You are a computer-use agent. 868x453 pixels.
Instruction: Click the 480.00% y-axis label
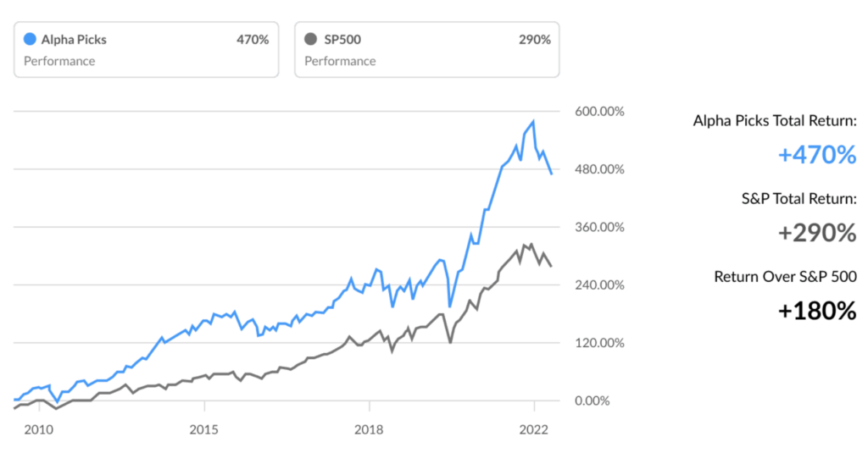click(x=599, y=169)
